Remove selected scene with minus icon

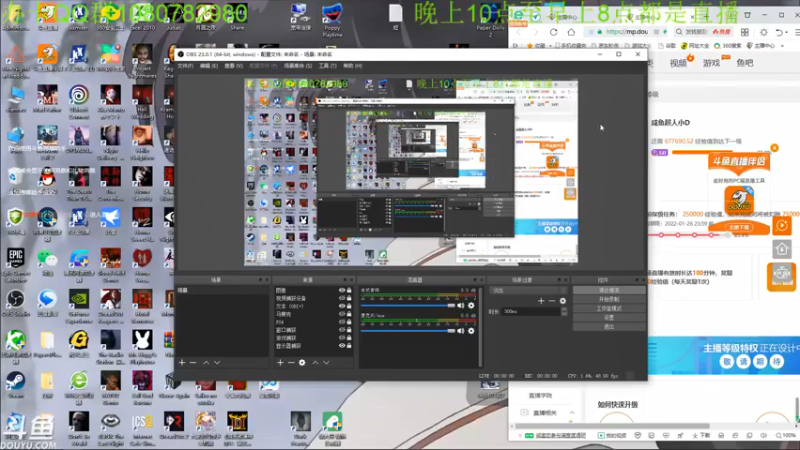click(193, 362)
